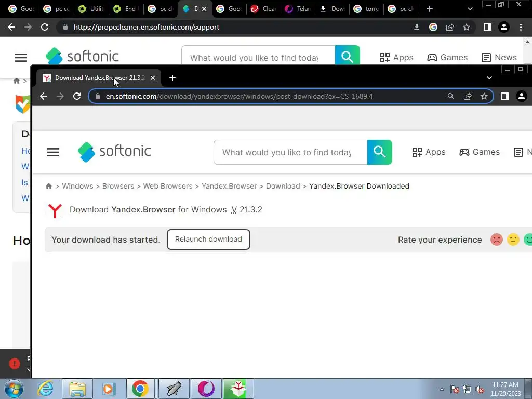Click Back arrow in background Chrome window
This screenshot has height=399, width=532.
(x=11, y=27)
